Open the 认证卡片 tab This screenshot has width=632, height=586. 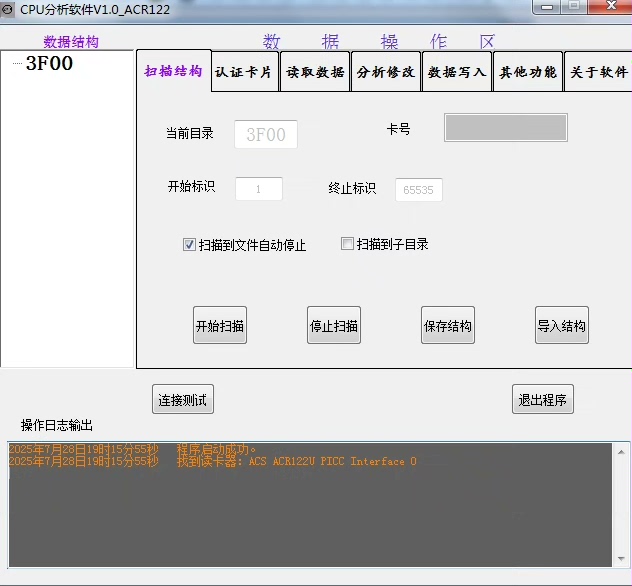point(245,72)
